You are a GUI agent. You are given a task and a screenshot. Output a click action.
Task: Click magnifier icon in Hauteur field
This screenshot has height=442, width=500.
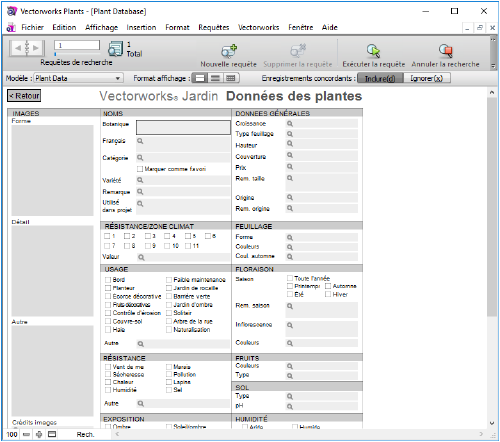pyautogui.click(x=290, y=144)
